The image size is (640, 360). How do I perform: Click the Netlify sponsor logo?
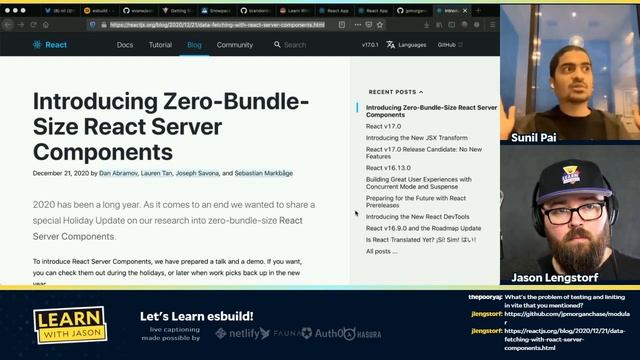pos(242,333)
